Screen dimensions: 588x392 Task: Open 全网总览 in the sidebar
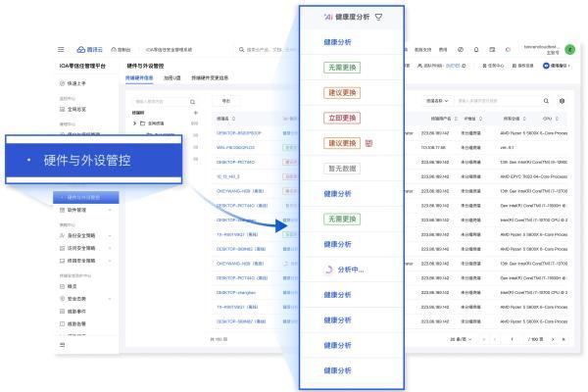tap(73, 109)
